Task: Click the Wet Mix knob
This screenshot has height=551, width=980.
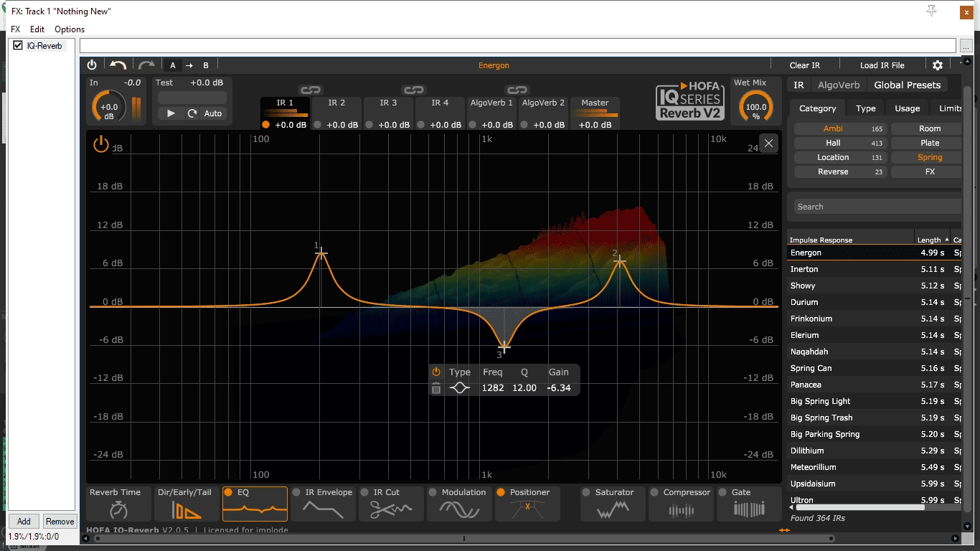Action: point(756,108)
